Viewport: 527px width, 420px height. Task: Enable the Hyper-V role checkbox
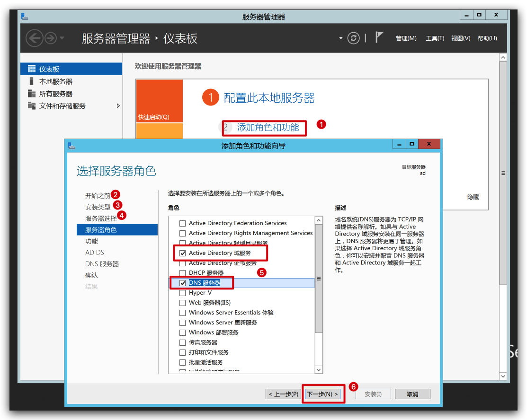(x=183, y=293)
